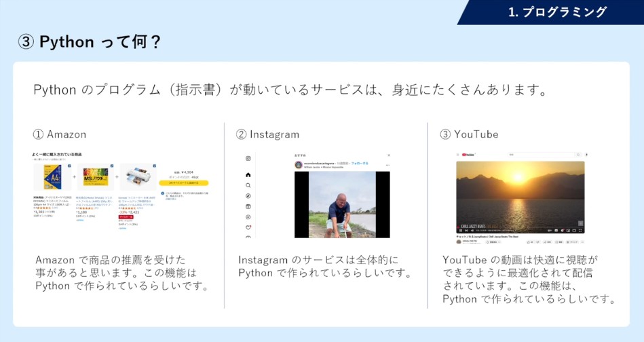Mute the YouTube player volume

472,231
